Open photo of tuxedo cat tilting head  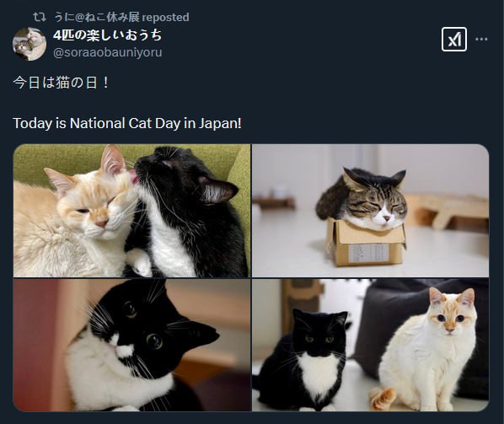pyautogui.click(x=131, y=345)
